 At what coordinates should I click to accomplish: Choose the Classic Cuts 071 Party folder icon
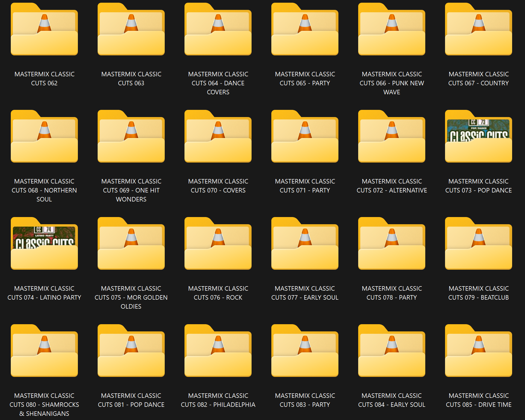coord(305,136)
